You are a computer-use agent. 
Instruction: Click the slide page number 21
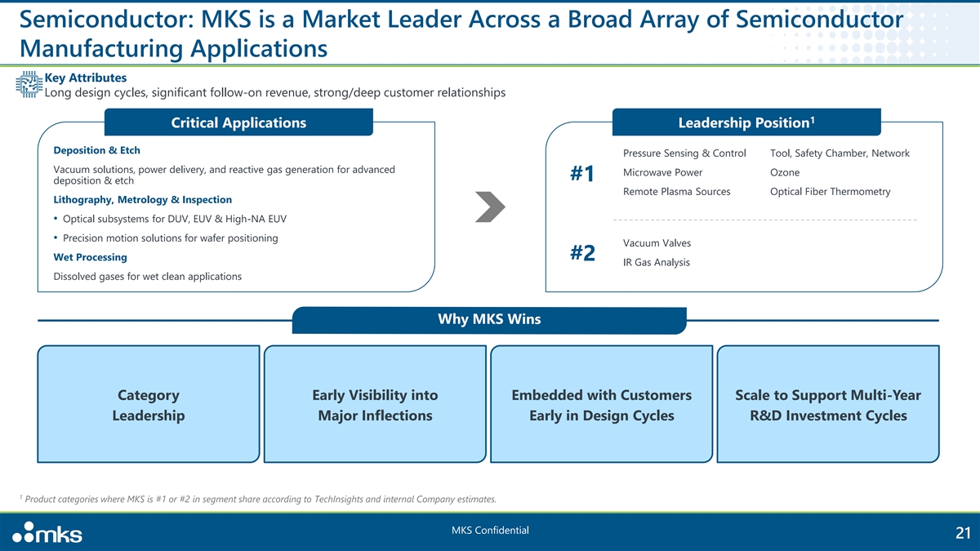[x=961, y=533]
